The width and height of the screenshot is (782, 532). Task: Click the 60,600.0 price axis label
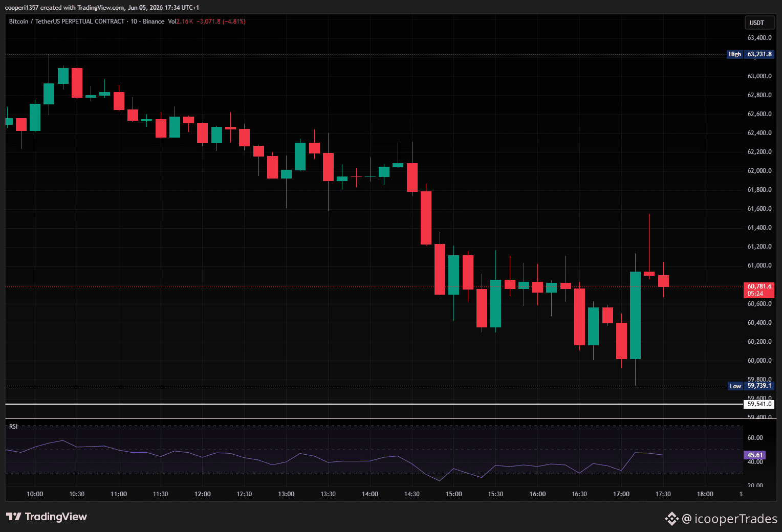click(759, 304)
